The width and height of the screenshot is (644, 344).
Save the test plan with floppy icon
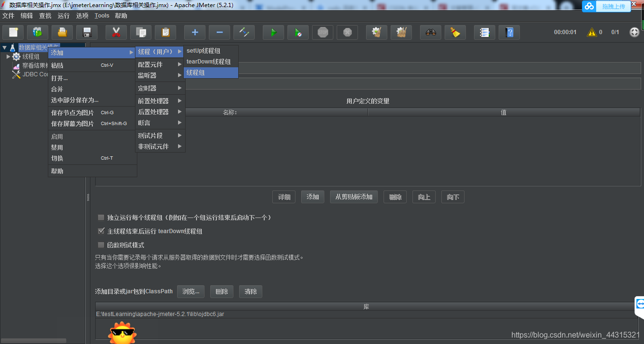pos(87,32)
